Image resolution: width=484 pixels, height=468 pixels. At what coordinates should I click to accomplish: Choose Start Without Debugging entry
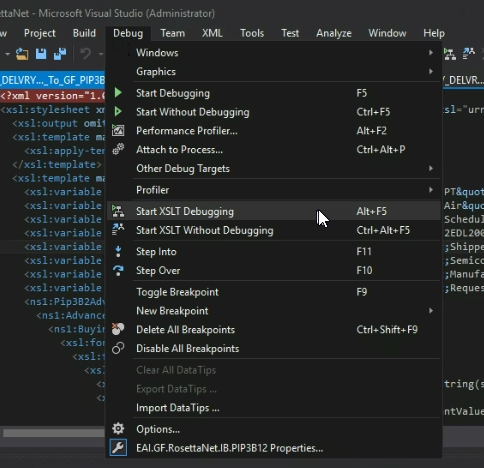pyautogui.click(x=274, y=112)
